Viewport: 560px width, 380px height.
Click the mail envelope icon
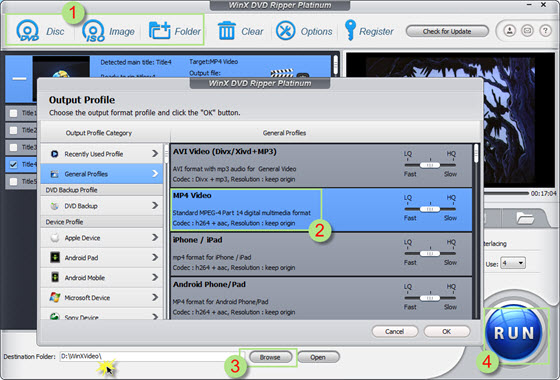(x=527, y=31)
